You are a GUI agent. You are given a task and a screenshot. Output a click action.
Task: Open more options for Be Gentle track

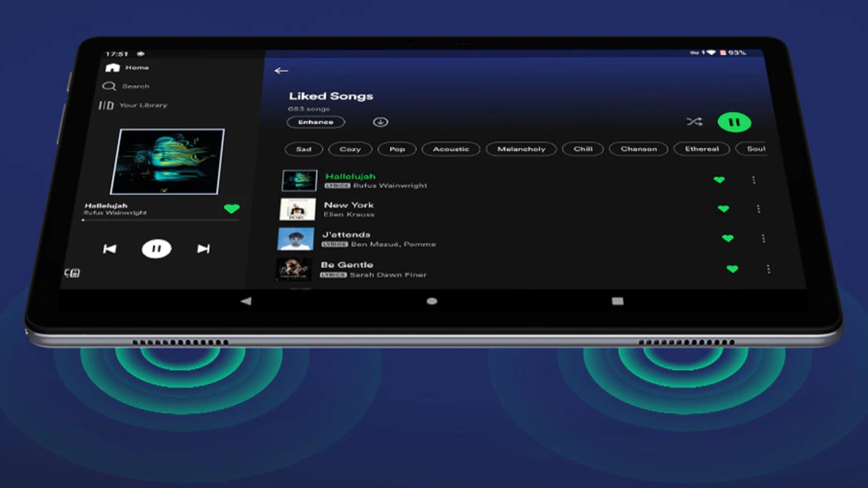pos(768,269)
